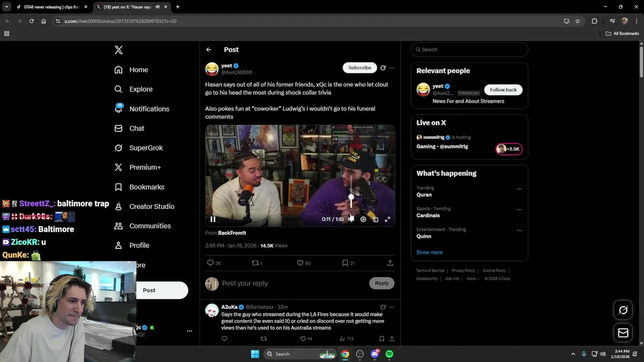Screen dimensions: 644x362
Task: Open SuperGrok in sidebar
Action: (138, 148)
